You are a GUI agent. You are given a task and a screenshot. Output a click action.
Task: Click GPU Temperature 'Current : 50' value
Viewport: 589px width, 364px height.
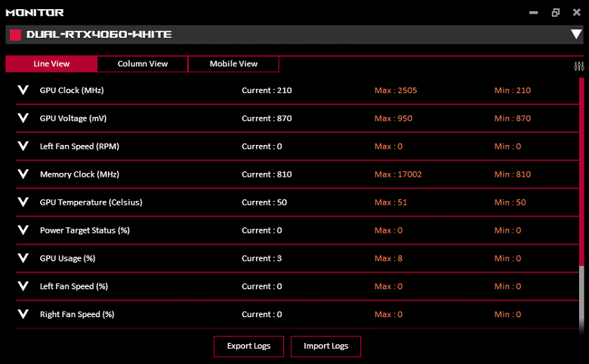[264, 202]
